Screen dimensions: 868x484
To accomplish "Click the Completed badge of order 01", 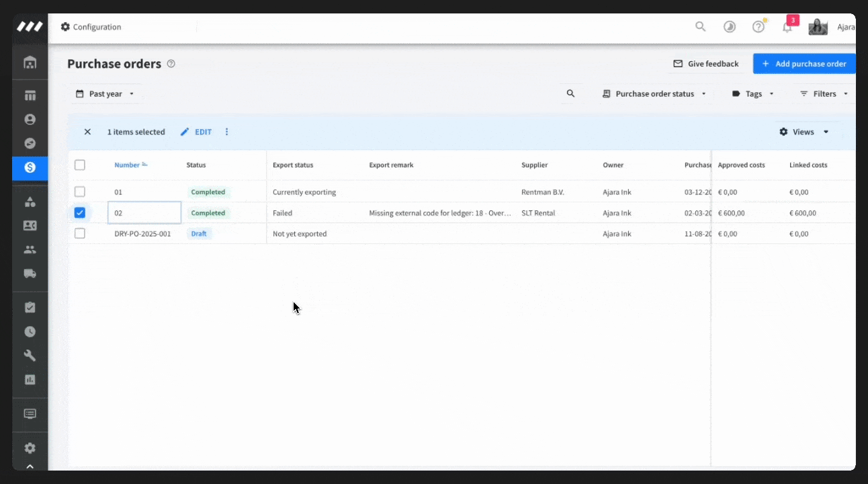I will [208, 192].
